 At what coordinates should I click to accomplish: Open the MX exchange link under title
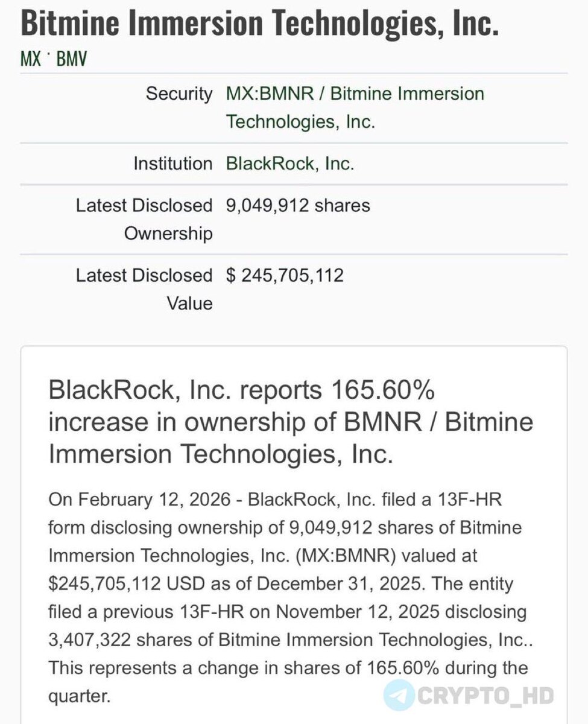pos(30,60)
